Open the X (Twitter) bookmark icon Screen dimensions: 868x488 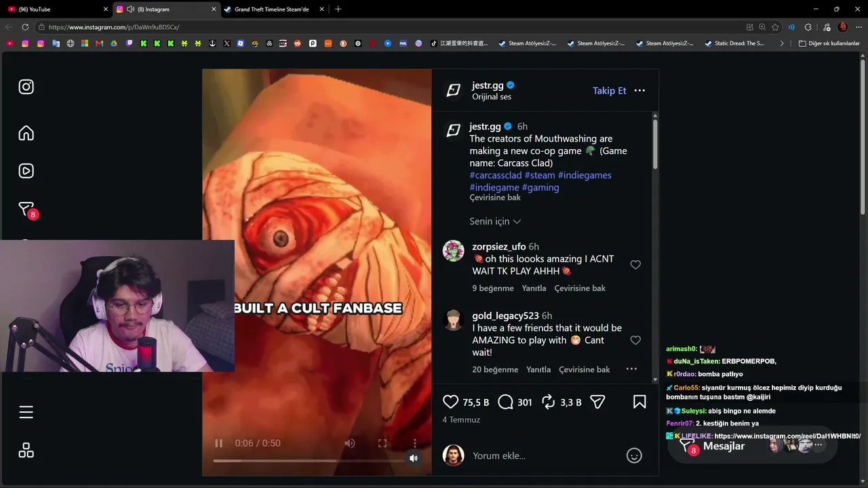[226, 43]
